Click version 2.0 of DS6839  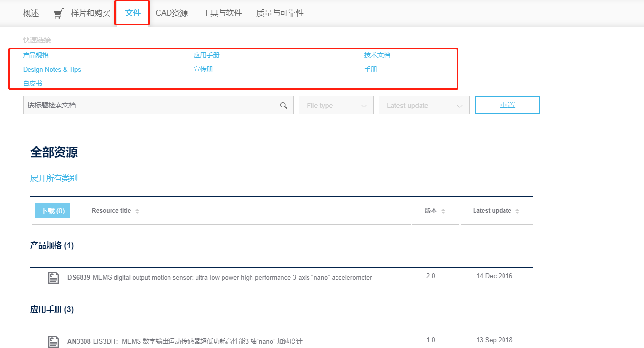pyautogui.click(x=431, y=276)
